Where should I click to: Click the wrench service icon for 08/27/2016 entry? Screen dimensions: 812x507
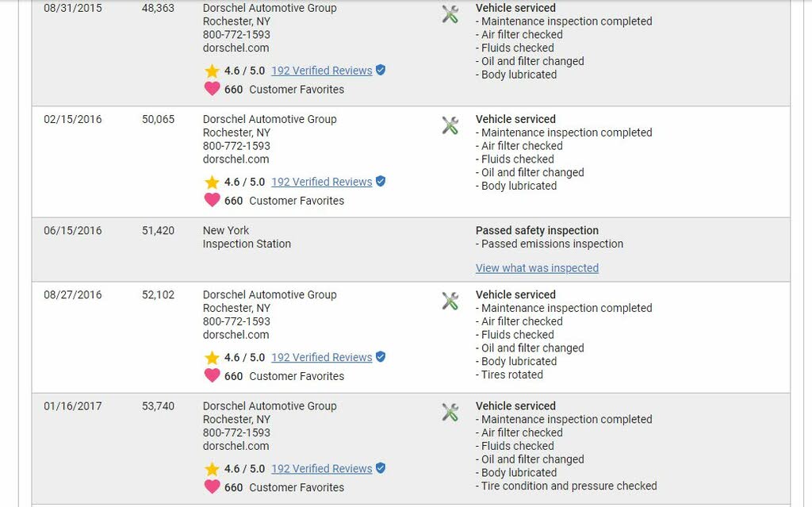[450, 301]
